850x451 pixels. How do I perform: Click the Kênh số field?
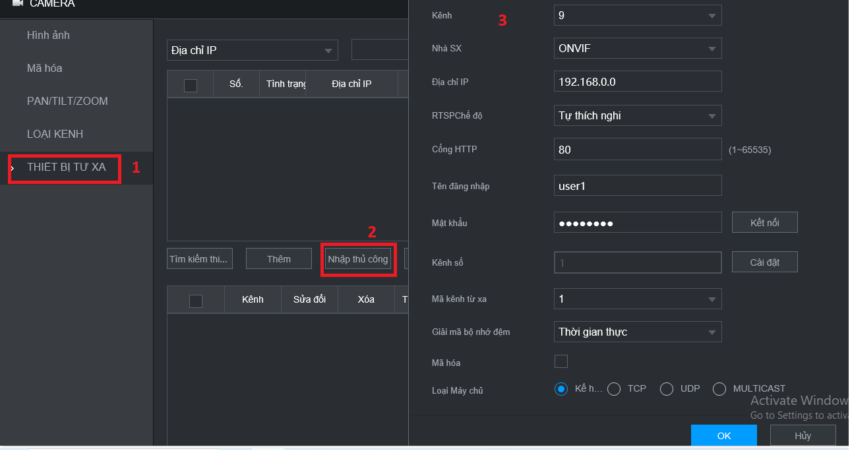[x=638, y=262]
